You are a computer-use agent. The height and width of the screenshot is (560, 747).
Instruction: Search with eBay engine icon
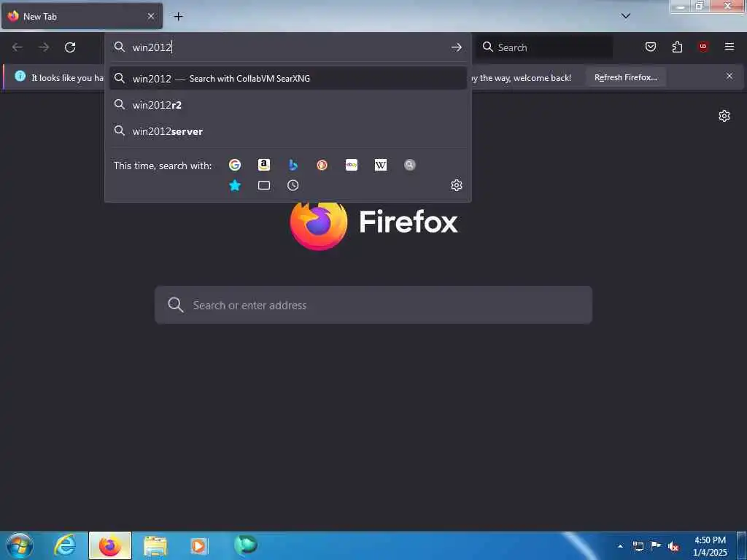[x=352, y=165]
